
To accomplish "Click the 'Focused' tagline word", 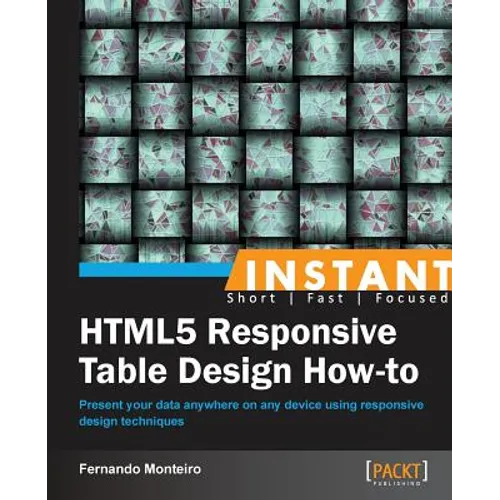I will click(412, 298).
